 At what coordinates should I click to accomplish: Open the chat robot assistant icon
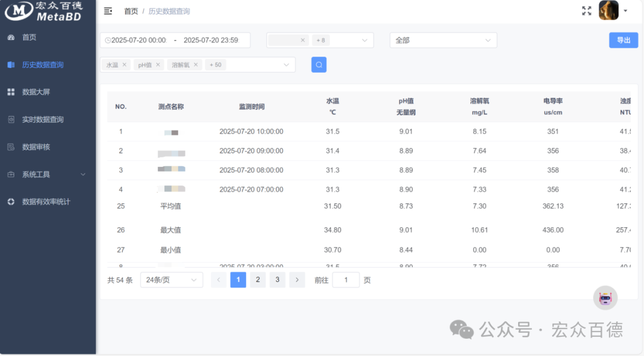coord(605,298)
